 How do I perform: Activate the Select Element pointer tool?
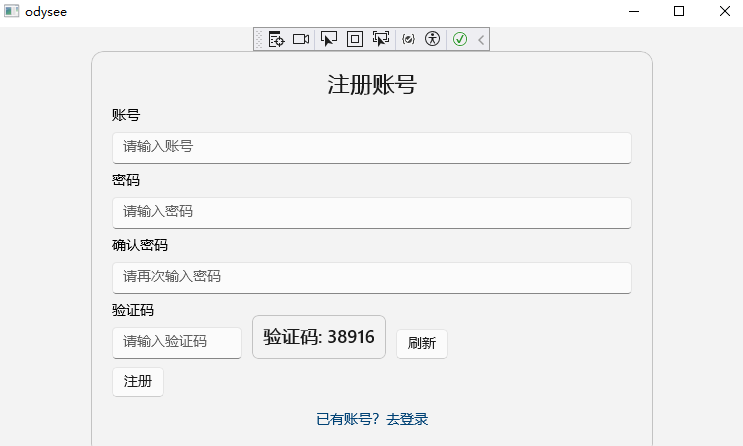coord(328,39)
